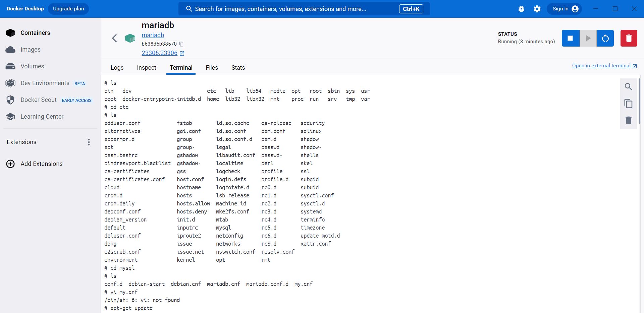Click the Upgrade plan button
644x313 pixels.
[68, 9]
